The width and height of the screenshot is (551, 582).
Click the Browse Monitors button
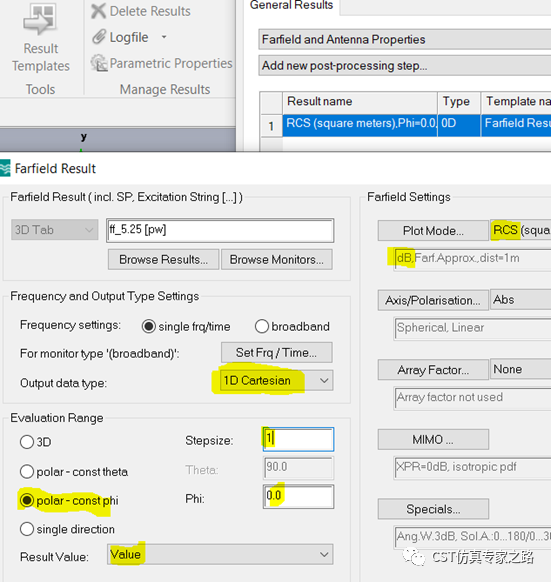[277, 259]
